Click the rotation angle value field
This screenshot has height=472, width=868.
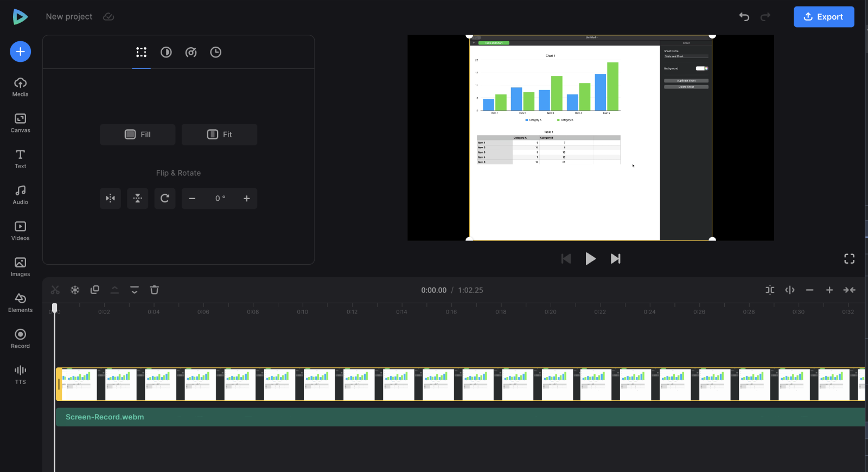tap(220, 199)
